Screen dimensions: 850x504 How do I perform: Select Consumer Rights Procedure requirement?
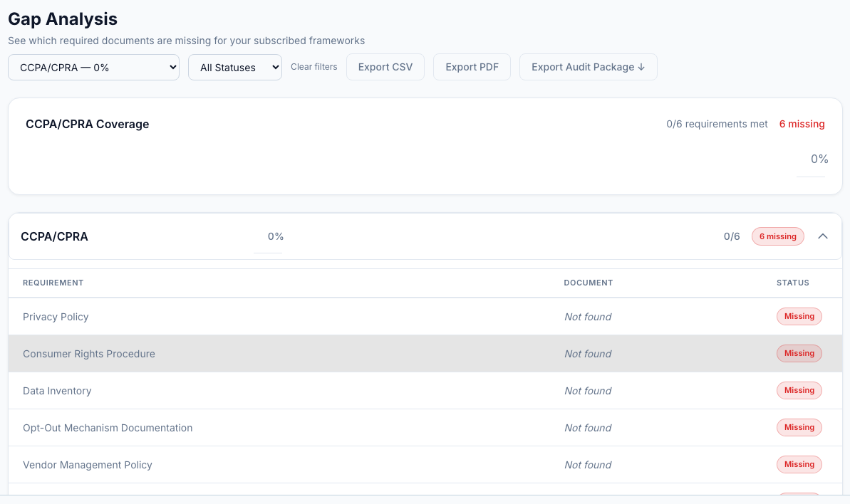point(425,354)
